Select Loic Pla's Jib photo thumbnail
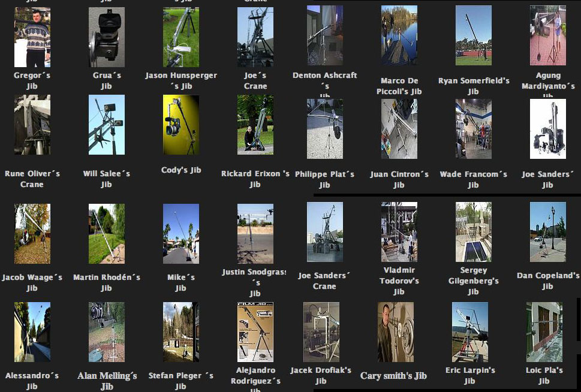The height and width of the screenshot is (392, 581). (544, 332)
